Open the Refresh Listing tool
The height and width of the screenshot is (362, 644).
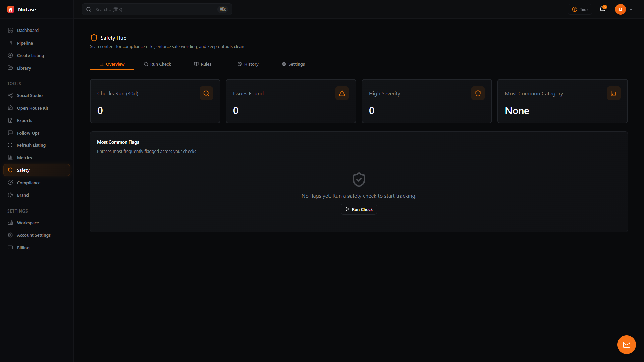31,145
